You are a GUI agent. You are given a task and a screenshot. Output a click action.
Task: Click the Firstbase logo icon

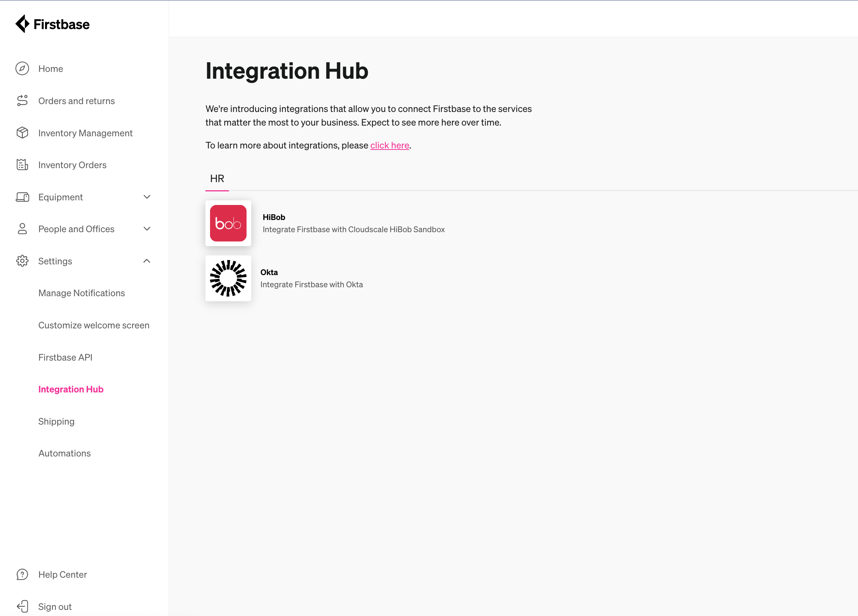(x=23, y=24)
